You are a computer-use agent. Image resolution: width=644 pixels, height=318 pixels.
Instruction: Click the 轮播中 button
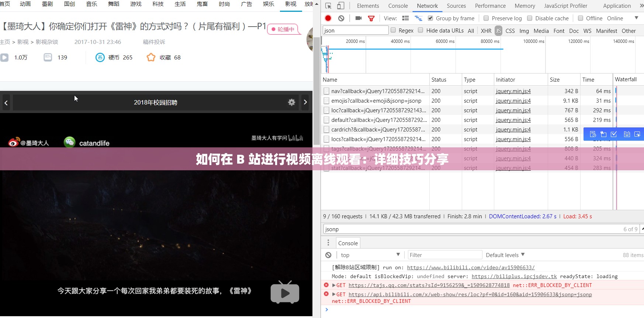click(283, 29)
